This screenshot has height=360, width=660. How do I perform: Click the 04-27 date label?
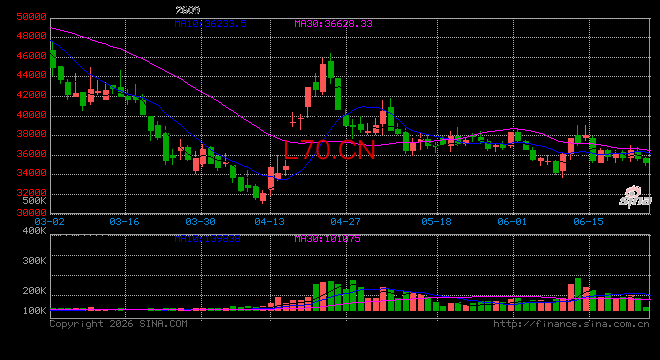[345, 221]
